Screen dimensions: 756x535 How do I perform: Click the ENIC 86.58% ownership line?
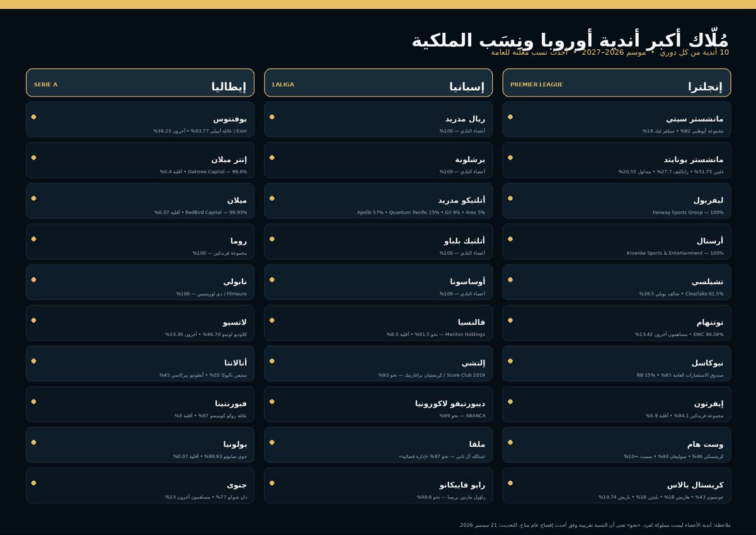(679, 335)
